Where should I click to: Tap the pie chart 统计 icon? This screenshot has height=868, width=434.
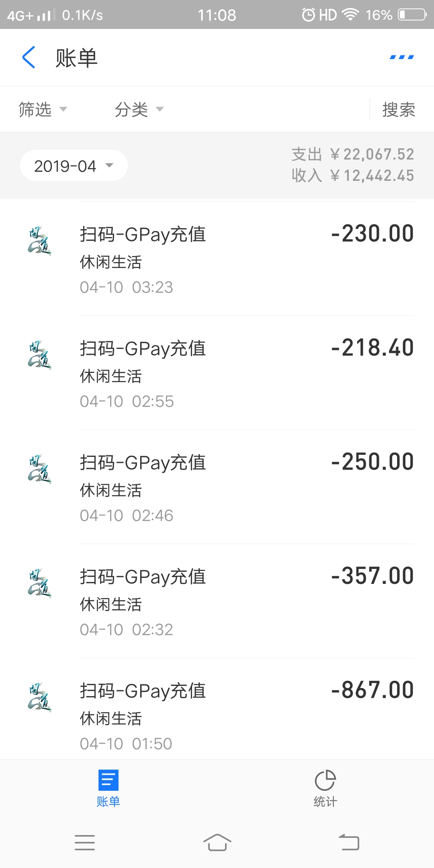point(325,780)
